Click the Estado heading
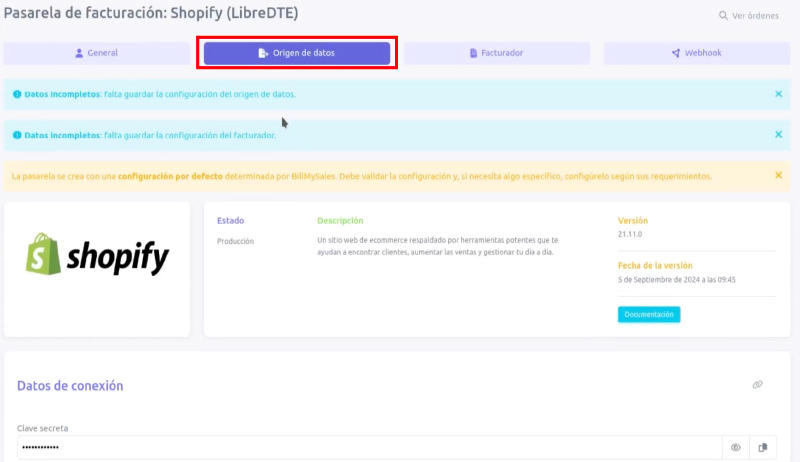The width and height of the screenshot is (800, 462). (231, 221)
